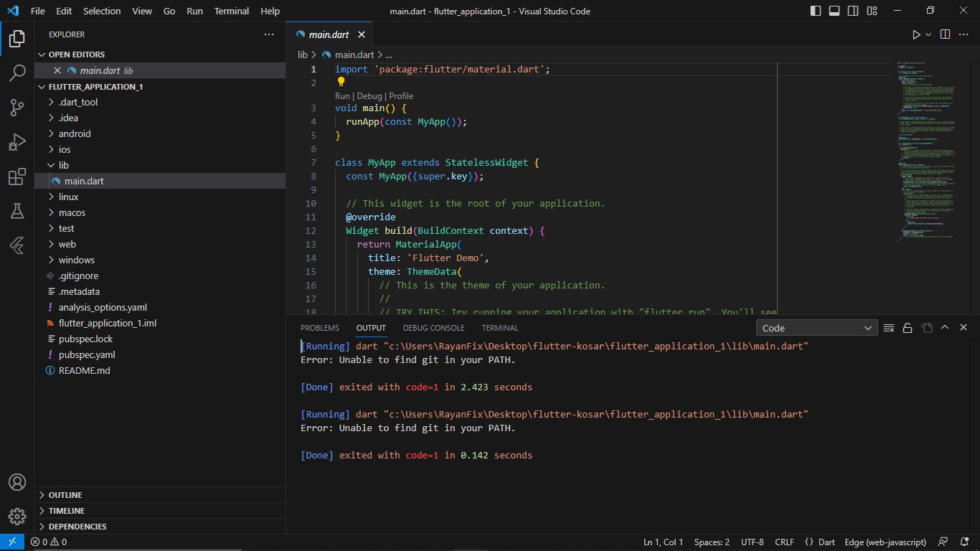Image resolution: width=980 pixels, height=551 pixels.
Task: Open README.md in the file tree
Action: [84, 370]
